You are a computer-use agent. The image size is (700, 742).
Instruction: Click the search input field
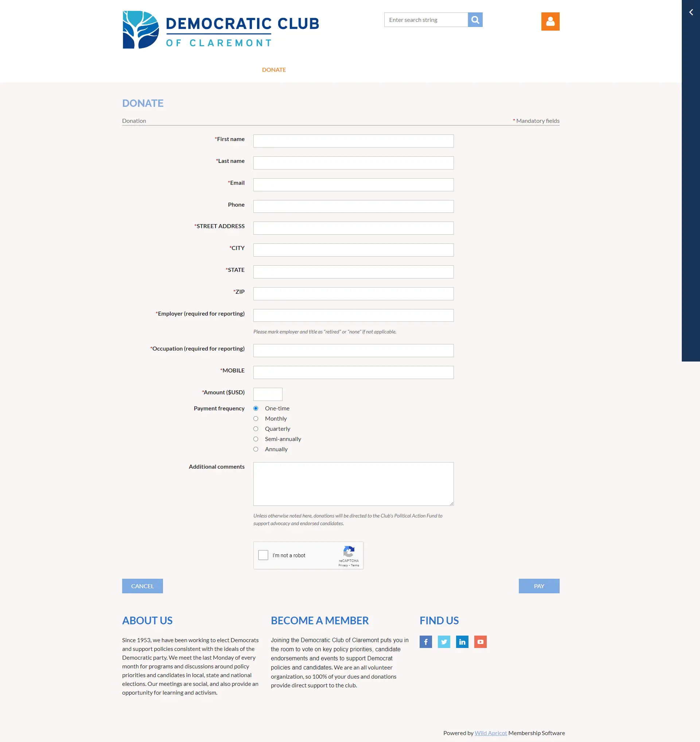426,20
